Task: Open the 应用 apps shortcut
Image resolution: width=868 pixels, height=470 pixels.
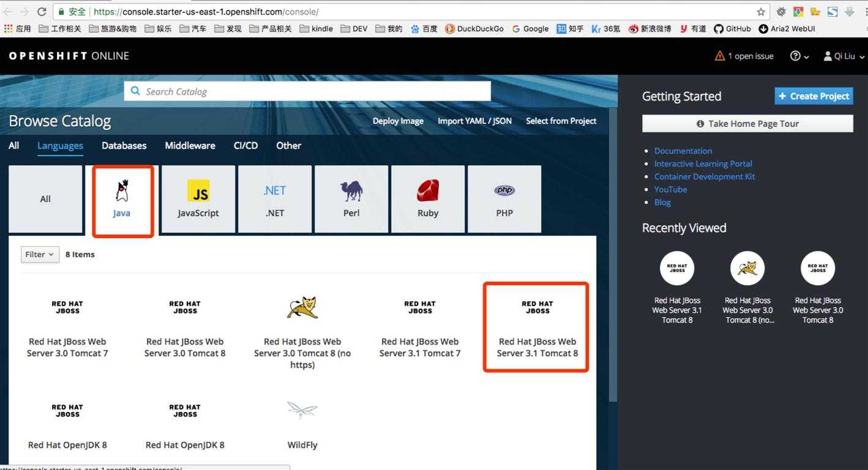Action: click(x=18, y=29)
